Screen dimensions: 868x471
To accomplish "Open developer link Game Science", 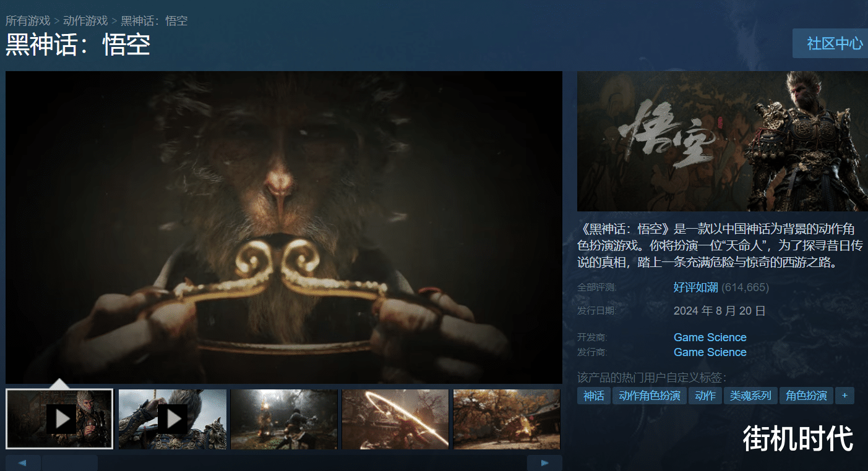I will tap(710, 337).
